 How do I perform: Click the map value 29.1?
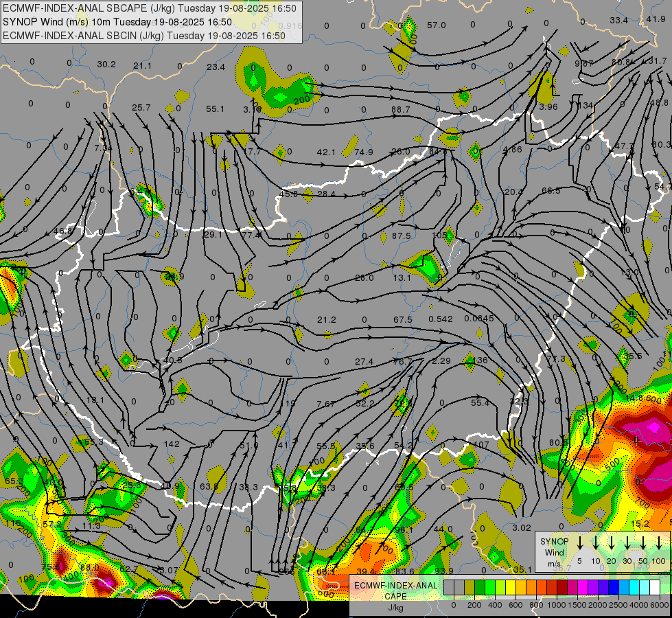coord(213,235)
